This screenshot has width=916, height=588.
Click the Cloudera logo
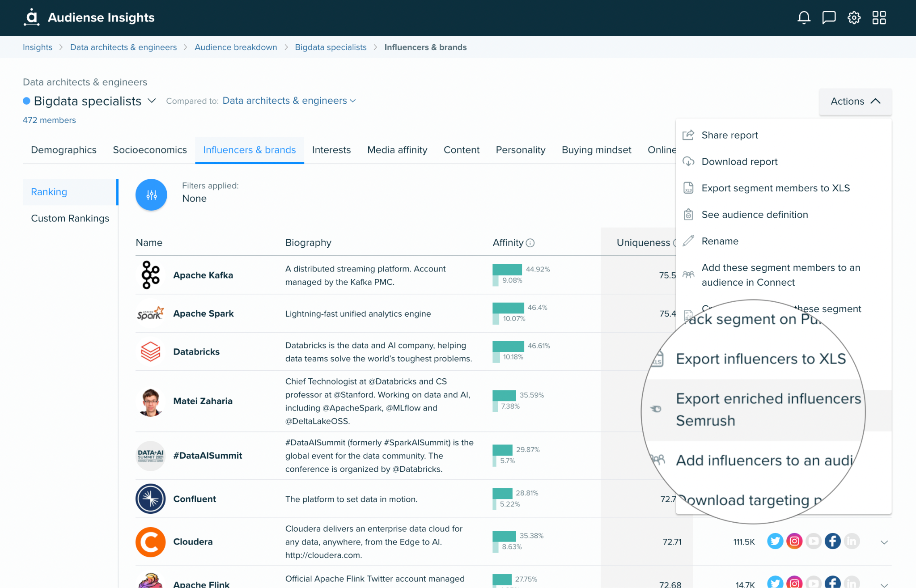(x=151, y=542)
